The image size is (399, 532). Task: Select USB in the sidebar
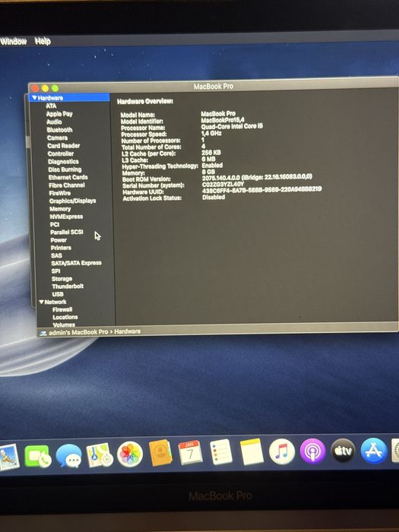coord(58,294)
